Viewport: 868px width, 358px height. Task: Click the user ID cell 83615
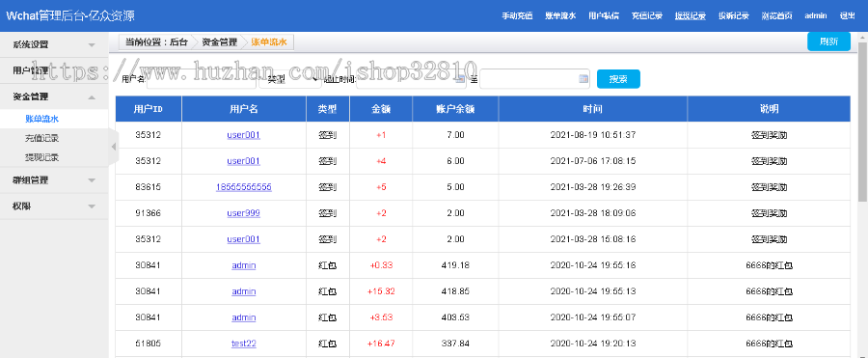click(148, 187)
